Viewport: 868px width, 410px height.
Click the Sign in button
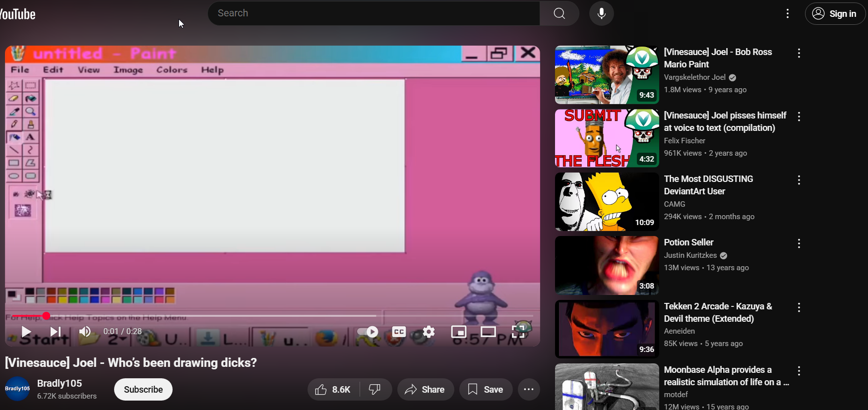point(836,14)
